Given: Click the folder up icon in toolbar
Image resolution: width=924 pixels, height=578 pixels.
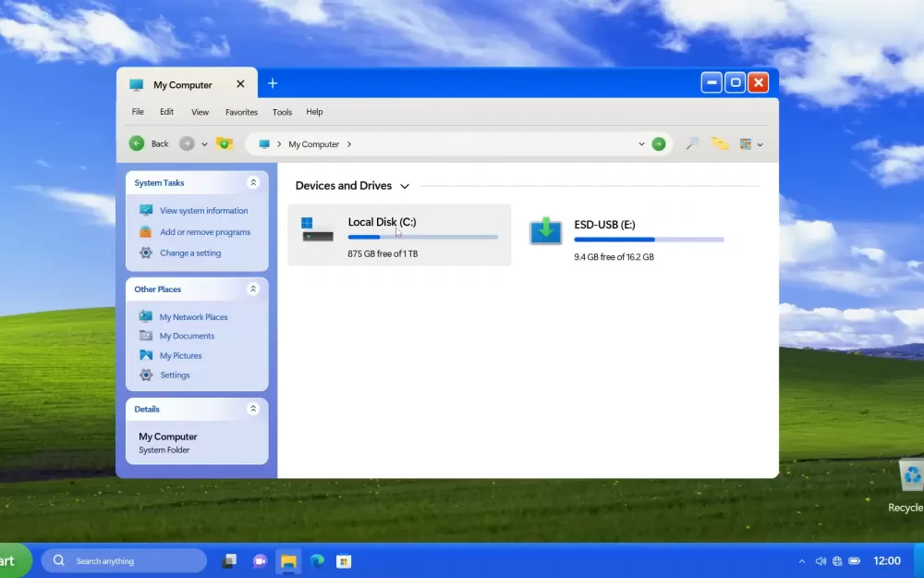Looking at the screenshot, I should 224,143.
